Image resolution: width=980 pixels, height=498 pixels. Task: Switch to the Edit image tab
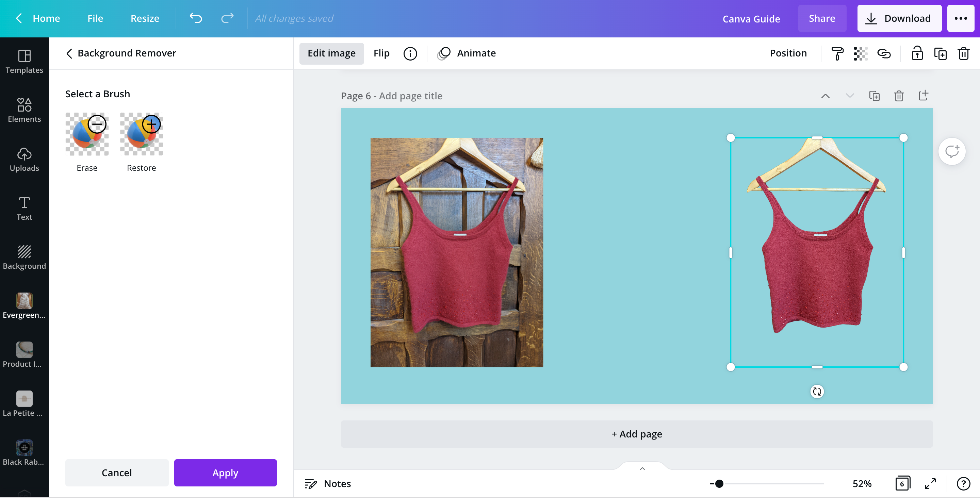coord(331,53)
